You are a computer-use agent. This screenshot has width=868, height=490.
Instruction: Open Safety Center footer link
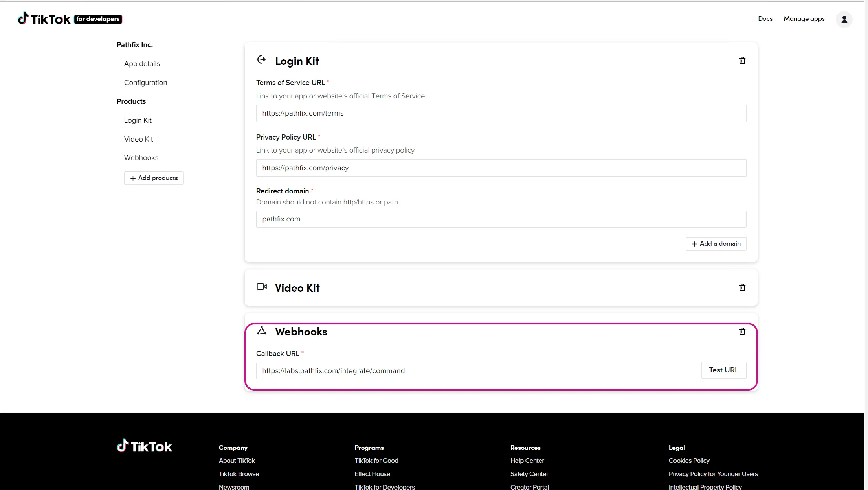pyautogui.click(x=529, y=474)
